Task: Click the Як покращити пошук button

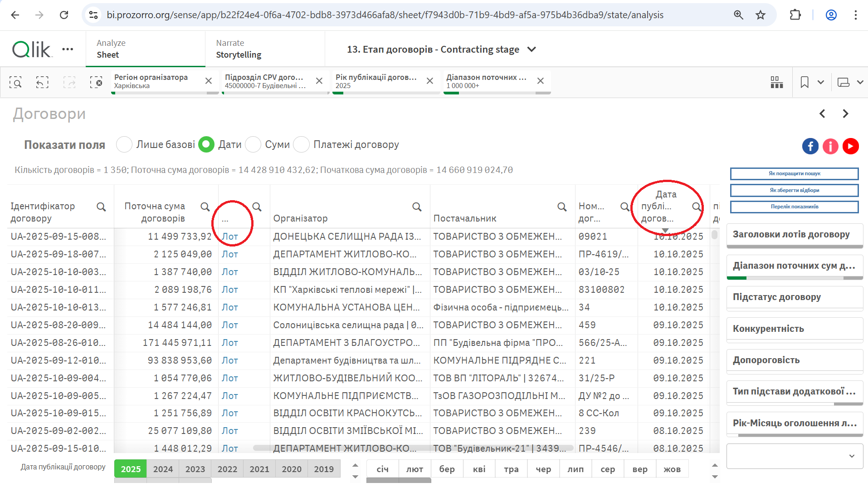Action: click(x=794, y=173)
